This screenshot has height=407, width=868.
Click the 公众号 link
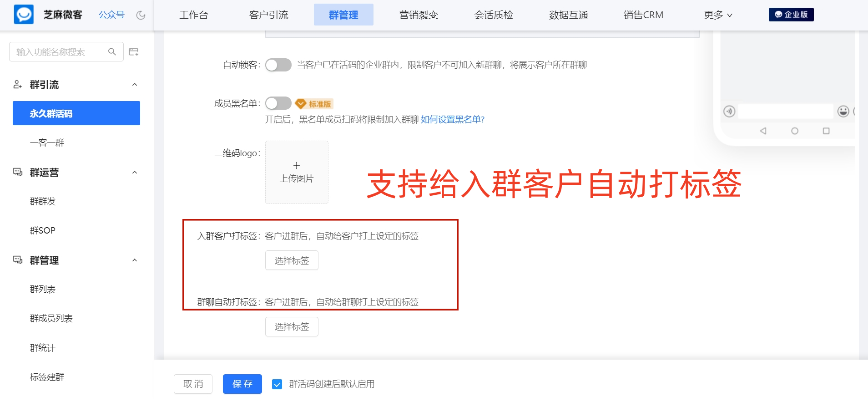pyautogui.click(x=111, y=15)
